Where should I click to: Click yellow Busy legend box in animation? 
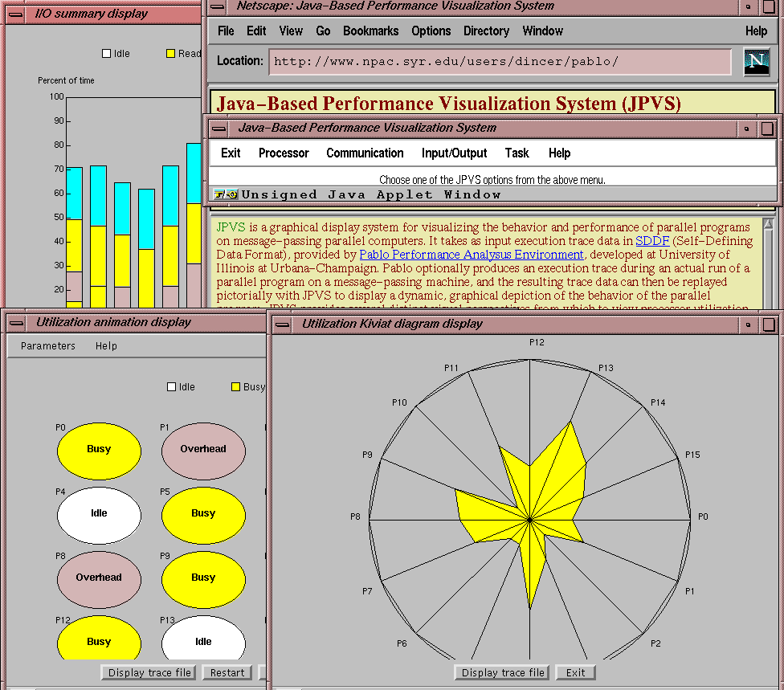tap(236, 387)
